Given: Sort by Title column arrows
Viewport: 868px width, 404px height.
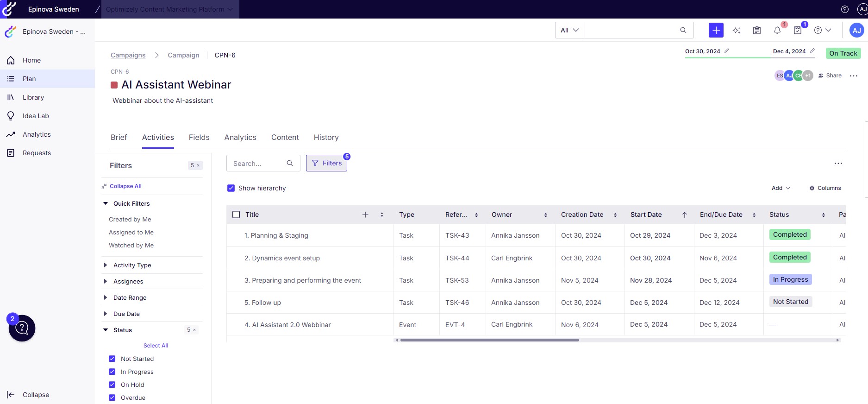Looking at the screenshot, I should [x=382, y=215].
